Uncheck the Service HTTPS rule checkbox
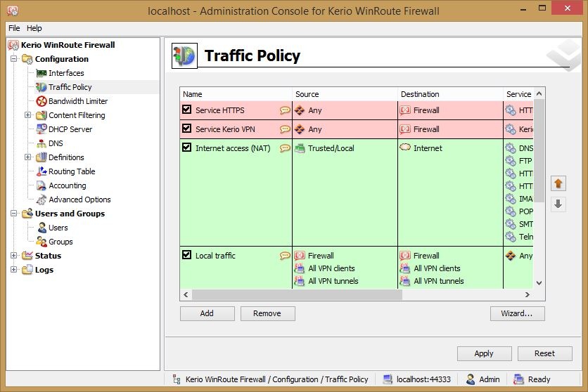The width and height of the screenshot is (588, 392). (x=187, y=110)
